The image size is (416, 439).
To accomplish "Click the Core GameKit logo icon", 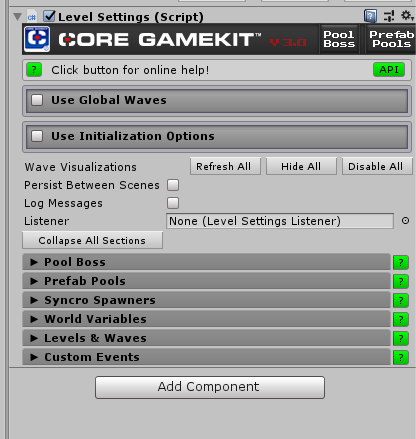I will [x=37, y=39].
